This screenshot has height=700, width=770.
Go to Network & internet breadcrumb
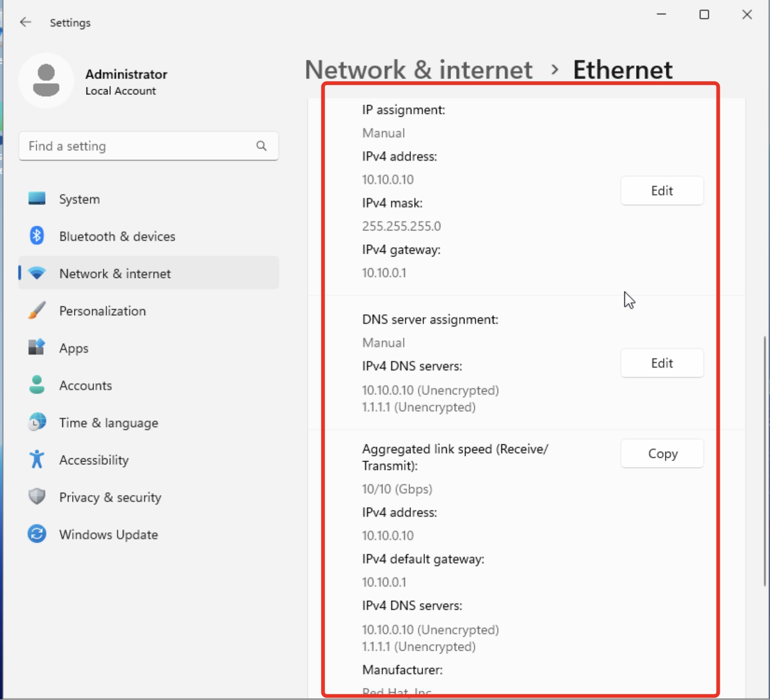pos(418,70)
